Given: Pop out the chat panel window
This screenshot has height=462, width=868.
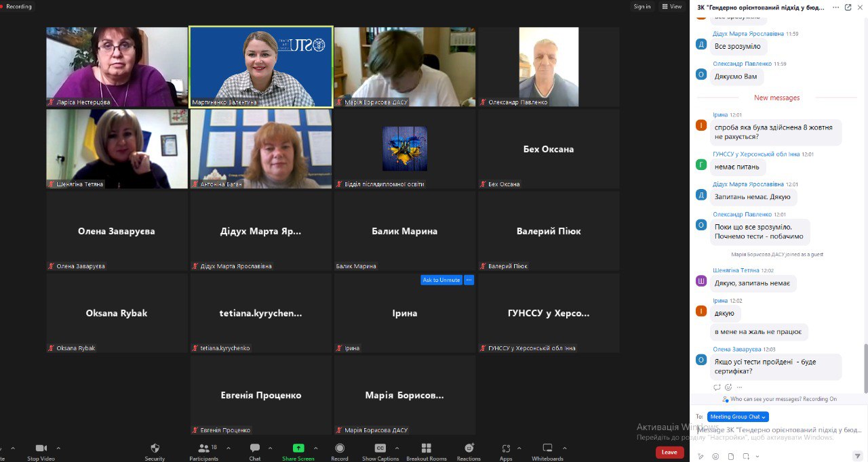Looking at the screenshot, I should click(848, 7).
